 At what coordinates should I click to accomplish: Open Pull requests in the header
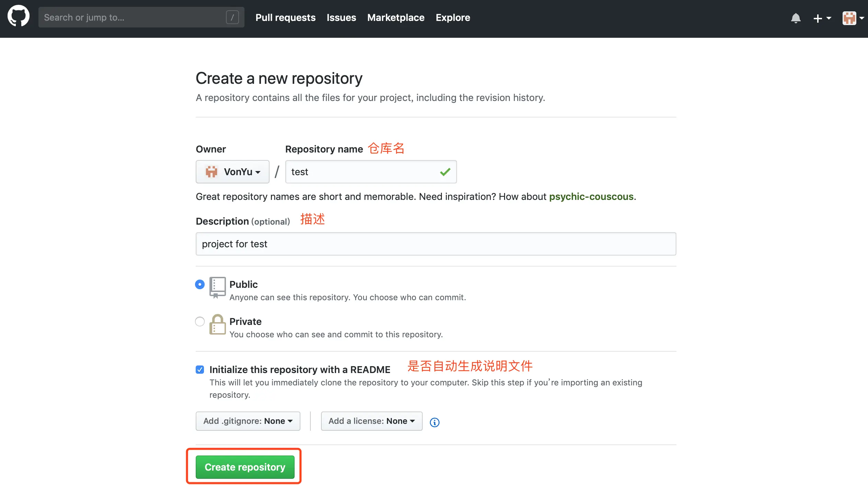click(285, 18)
